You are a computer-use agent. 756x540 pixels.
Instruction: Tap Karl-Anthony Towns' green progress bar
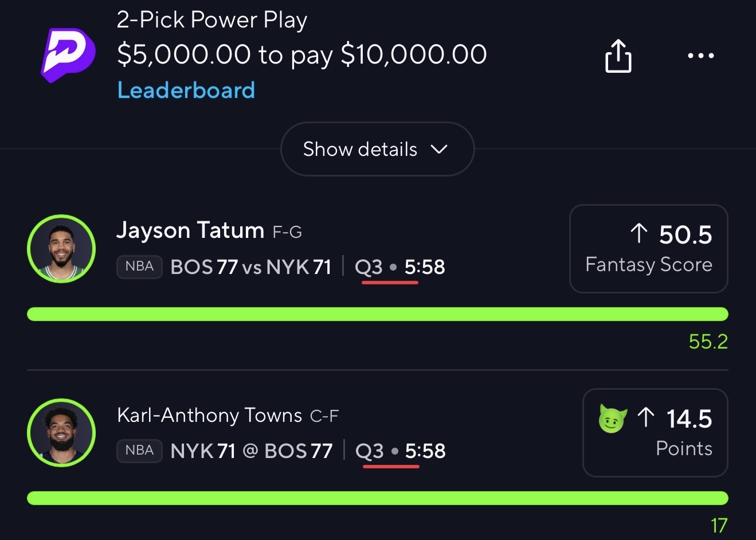tap(377, 498)
